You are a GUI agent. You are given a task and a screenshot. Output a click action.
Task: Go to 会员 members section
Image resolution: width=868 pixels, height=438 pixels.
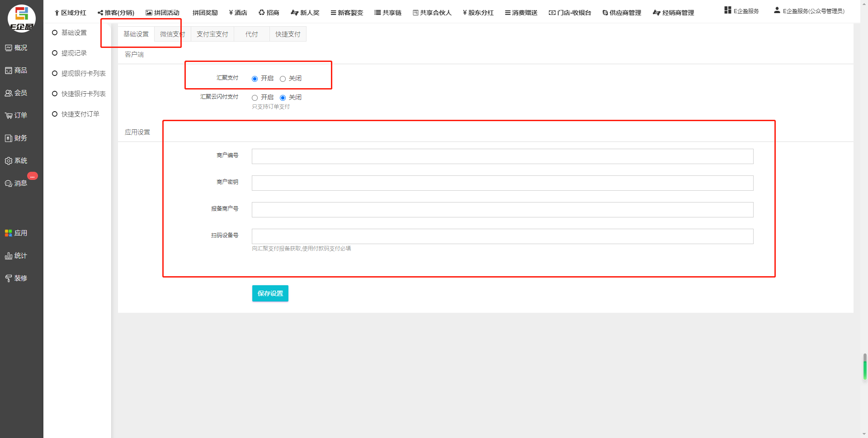9,93
